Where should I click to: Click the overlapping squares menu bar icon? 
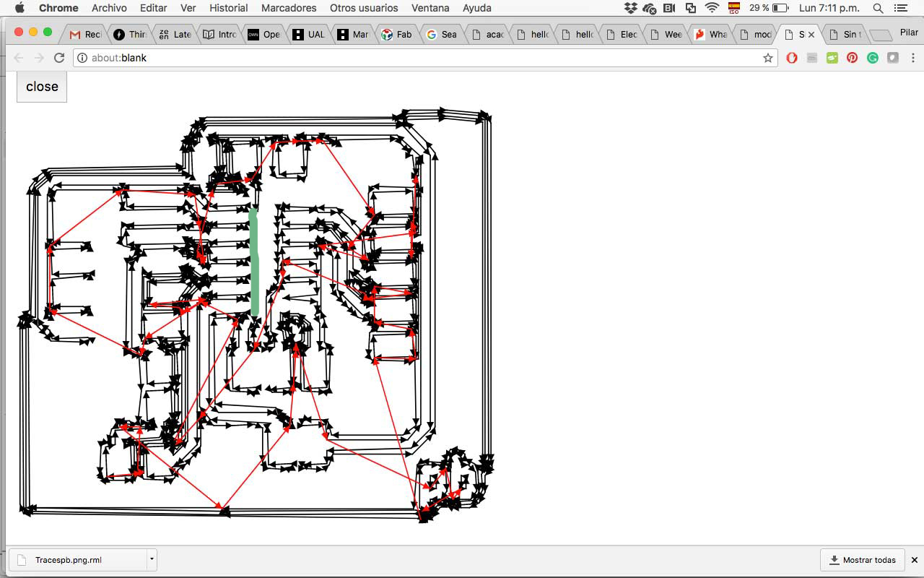pyautogui.click(x=691, y=8)
